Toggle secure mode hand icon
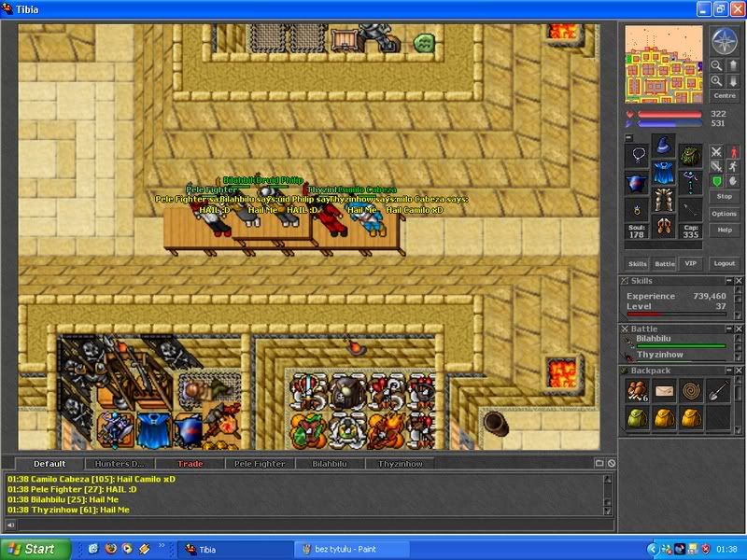 733,181
